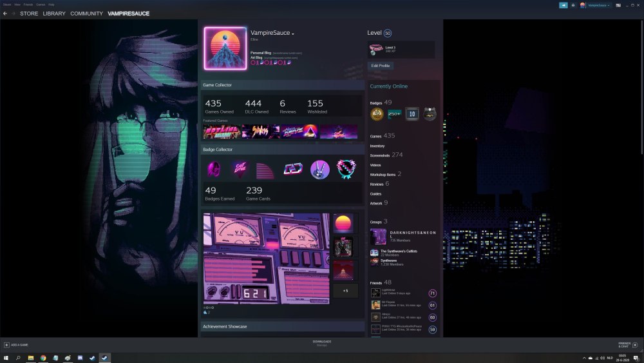Open the Help menu
This screenshot has width=644, height=363.
pos(52,5)
